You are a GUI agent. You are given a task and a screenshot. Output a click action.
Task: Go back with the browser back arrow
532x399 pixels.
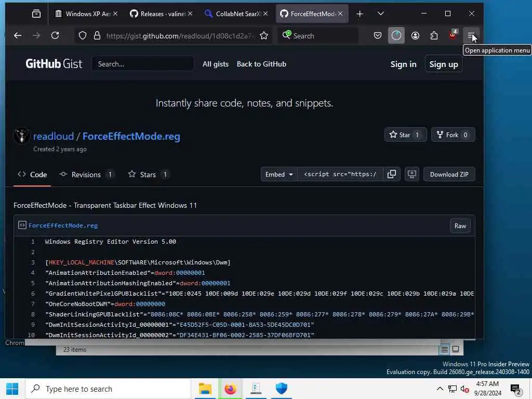point(18,36)
